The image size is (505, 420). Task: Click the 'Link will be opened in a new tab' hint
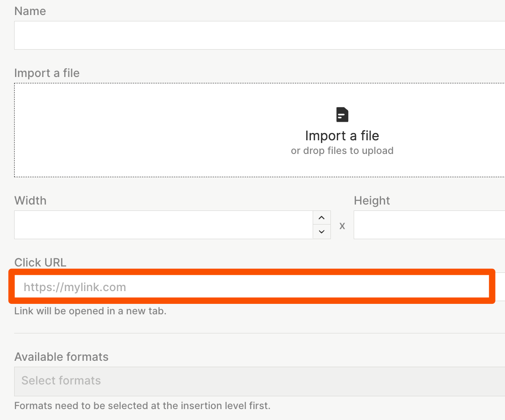pos(90,312)
